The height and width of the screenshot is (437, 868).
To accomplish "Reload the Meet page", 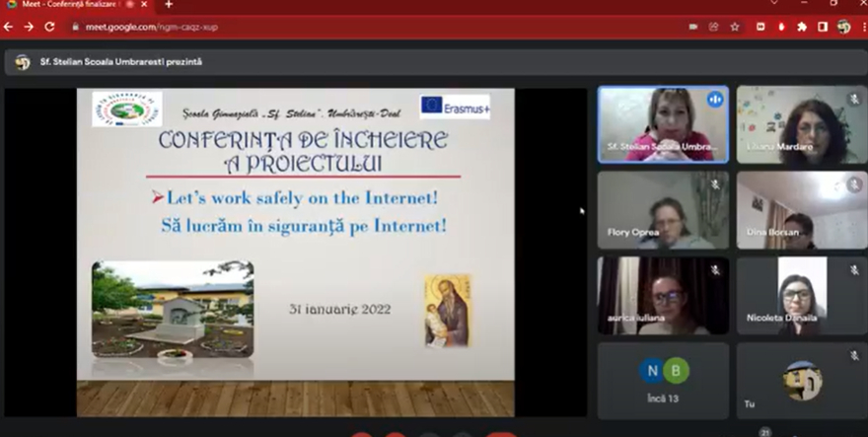I will point(49,27).
